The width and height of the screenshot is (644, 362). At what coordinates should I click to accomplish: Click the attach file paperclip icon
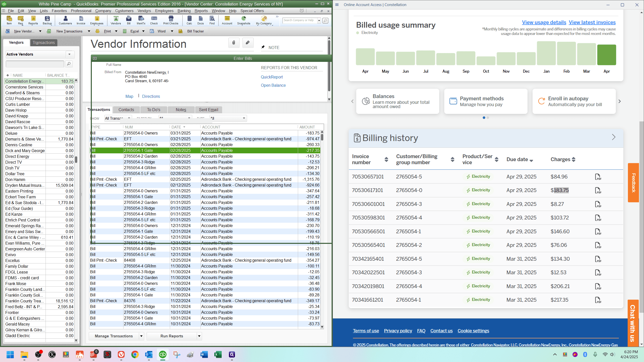pyautogui.click(x=234, y=43)
